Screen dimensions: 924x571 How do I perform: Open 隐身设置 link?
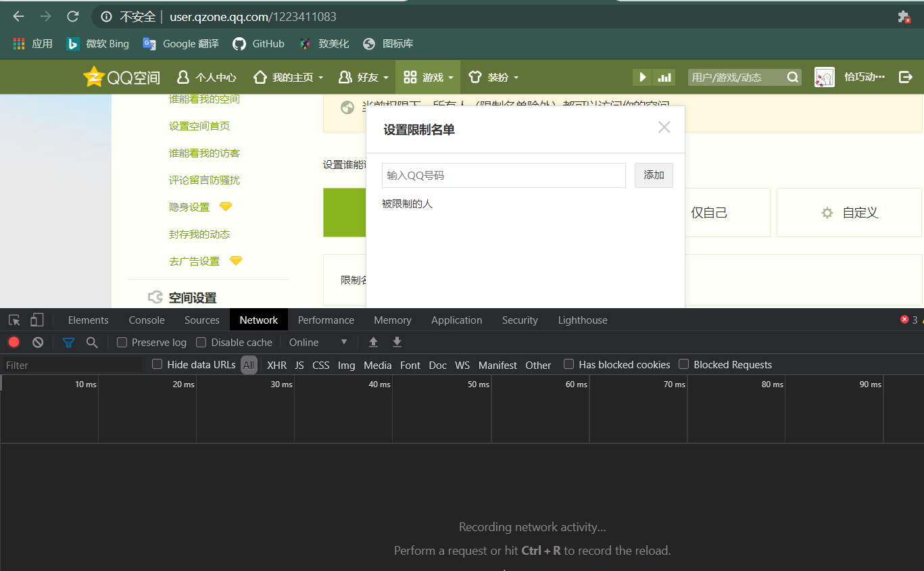tap(189, 207)
